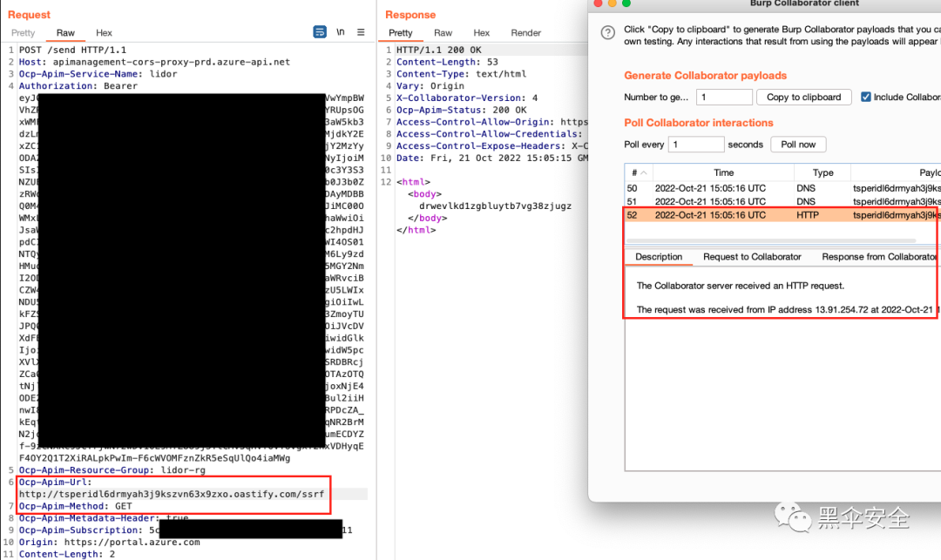This screenshot has height=560, width=941.
Task: Click the Date: Fri, 21 Oct 2022 header
Action: (x=492, y=158)
